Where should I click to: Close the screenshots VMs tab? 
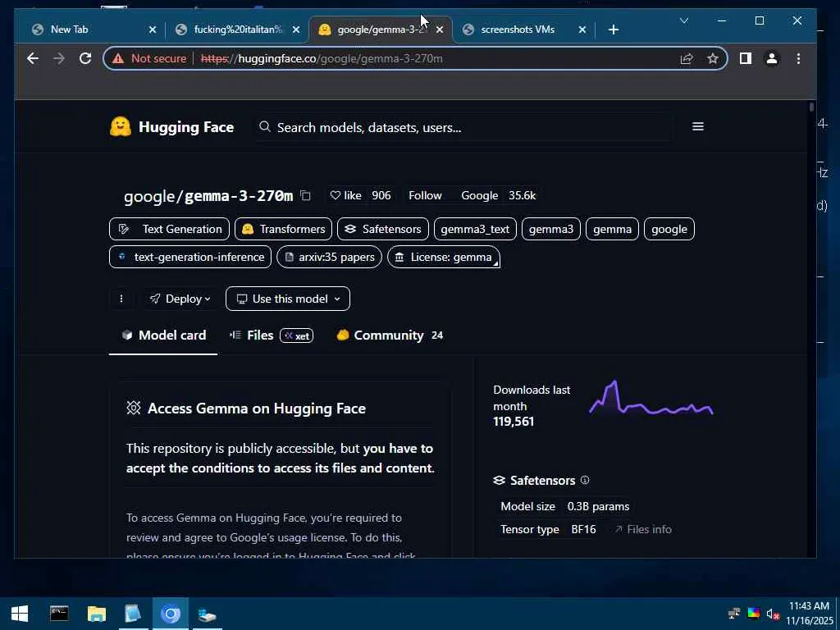click(x=582, y=30)
